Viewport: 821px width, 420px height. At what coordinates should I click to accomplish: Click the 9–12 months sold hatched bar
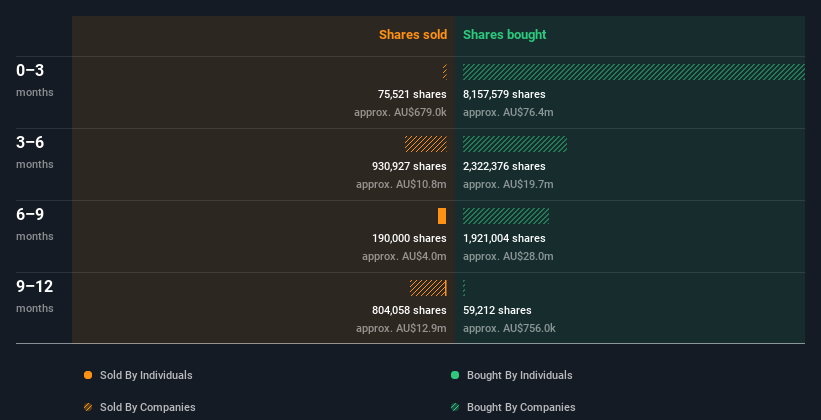point(428,288)
